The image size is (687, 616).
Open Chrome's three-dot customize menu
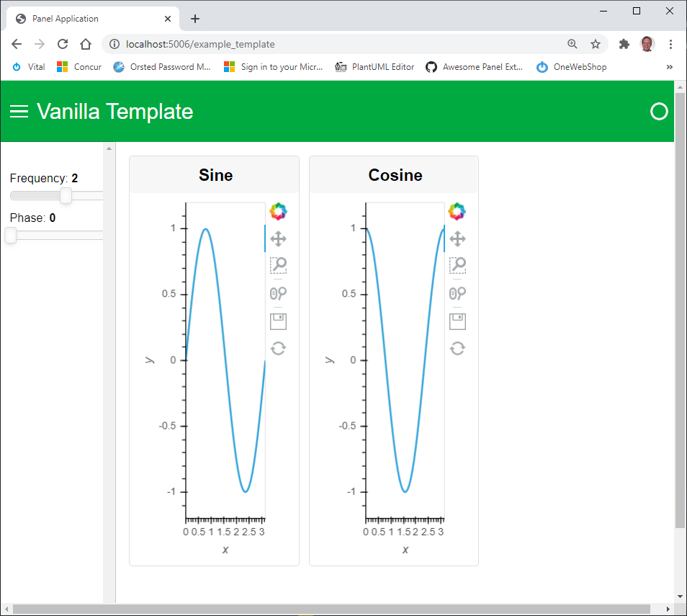(x=670, y=44)
